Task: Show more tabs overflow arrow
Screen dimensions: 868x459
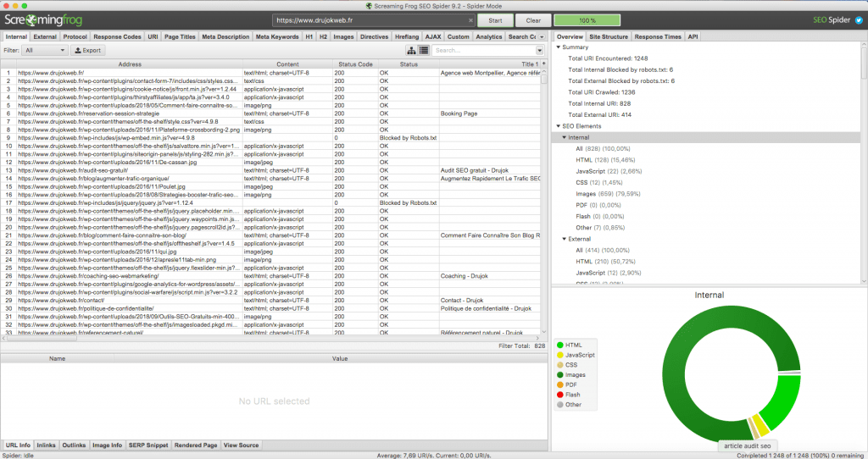Action: (542, 37)
